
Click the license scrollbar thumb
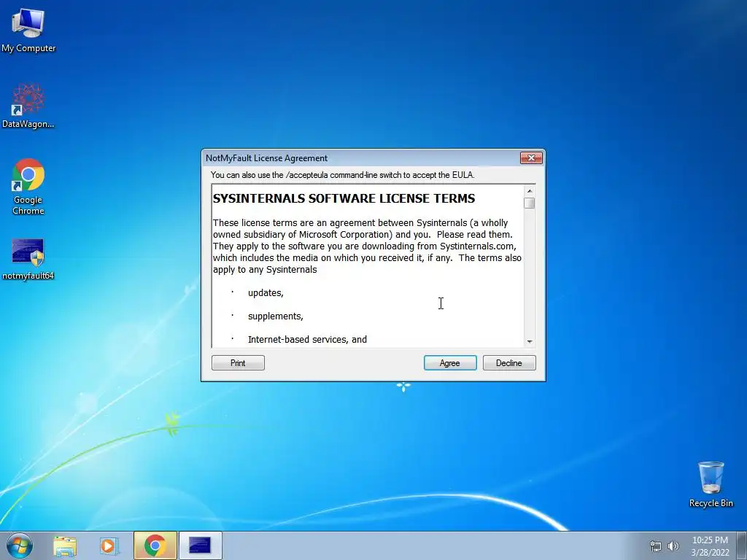coord(530,203)
